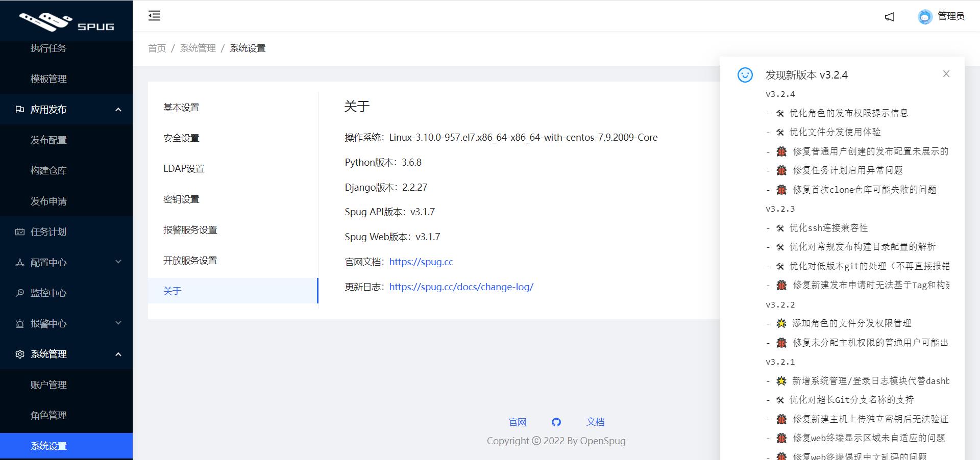Click 首页 in the breadcrumb
The image size is (980, 460).
(x=157, y=48)
